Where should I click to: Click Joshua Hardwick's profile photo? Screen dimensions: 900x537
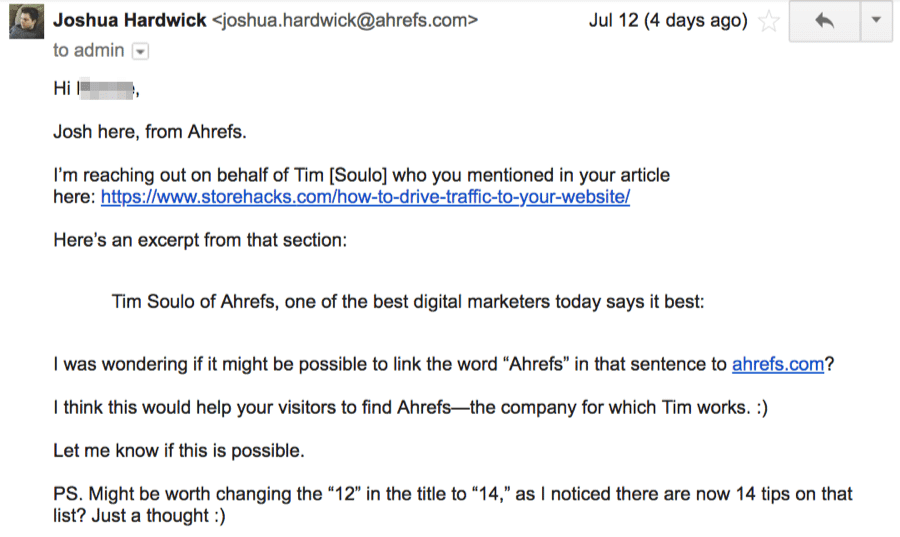tap(24, 20)
